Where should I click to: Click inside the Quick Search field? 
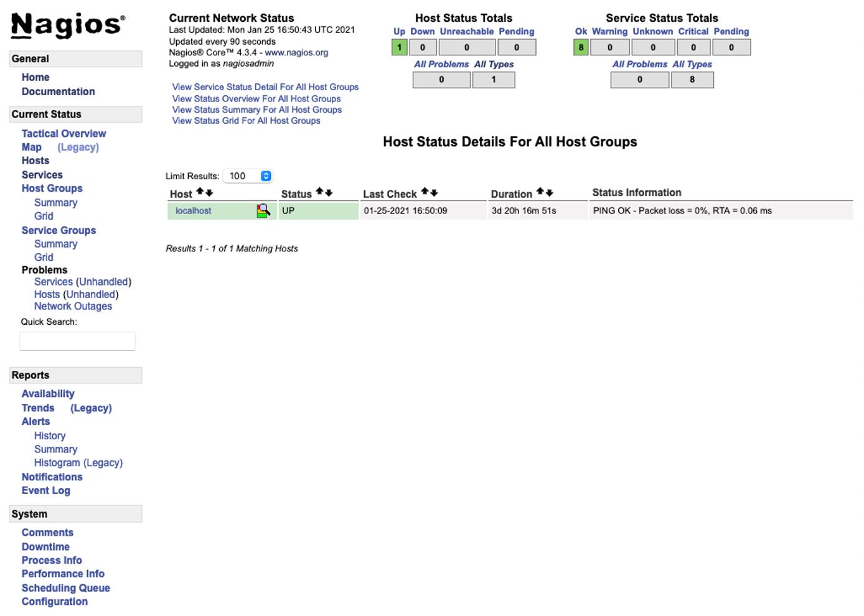click(77, 341)
